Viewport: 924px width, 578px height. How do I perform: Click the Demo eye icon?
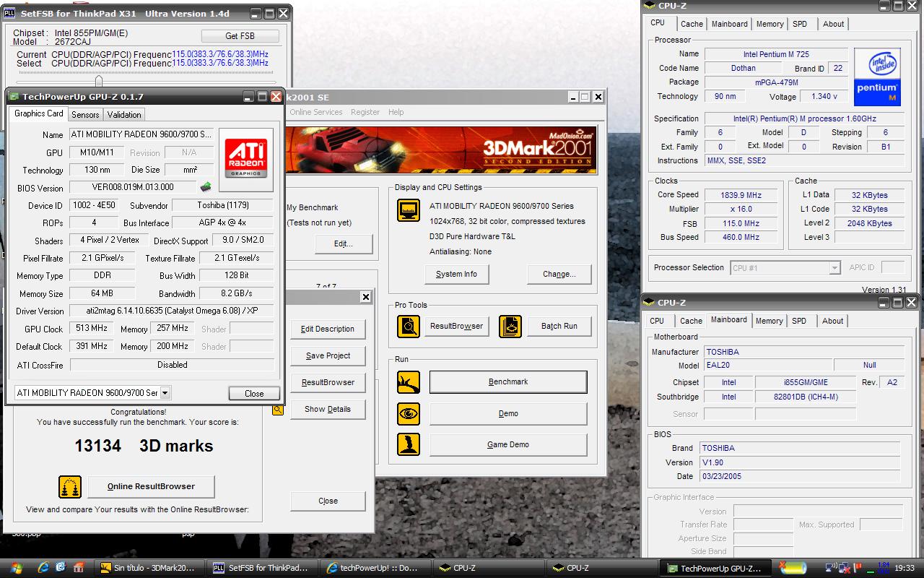tap(409, 414)
